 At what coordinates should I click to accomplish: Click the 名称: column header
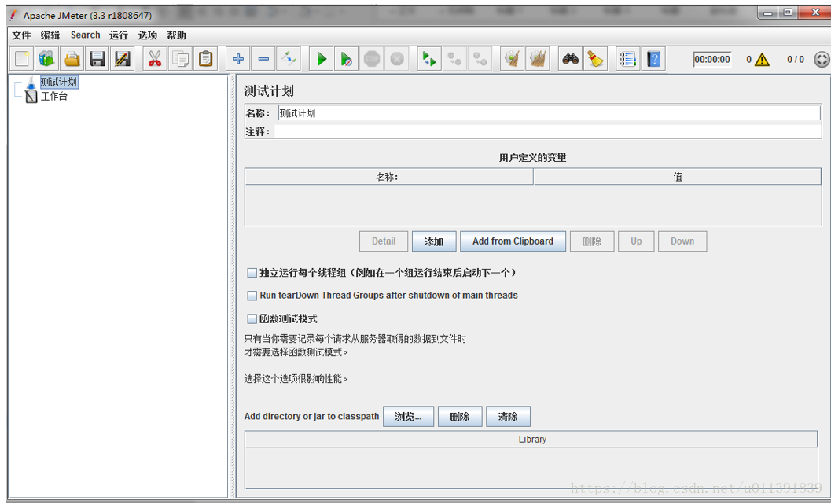coord(388,177)
